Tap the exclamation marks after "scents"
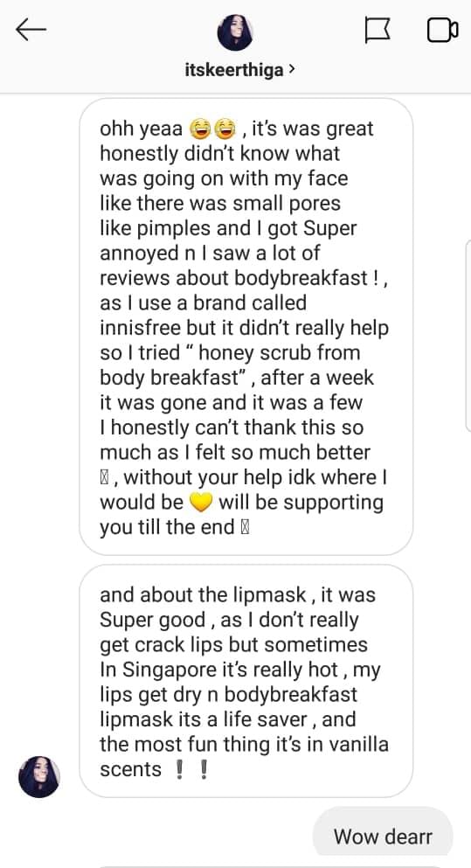 [x=190, y=769]
